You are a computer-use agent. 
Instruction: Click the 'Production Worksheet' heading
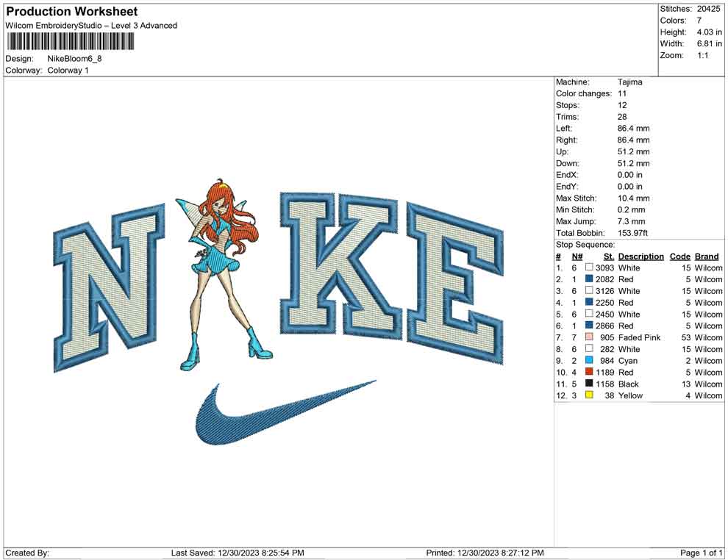pyautogui.click(x=72, y=12)
